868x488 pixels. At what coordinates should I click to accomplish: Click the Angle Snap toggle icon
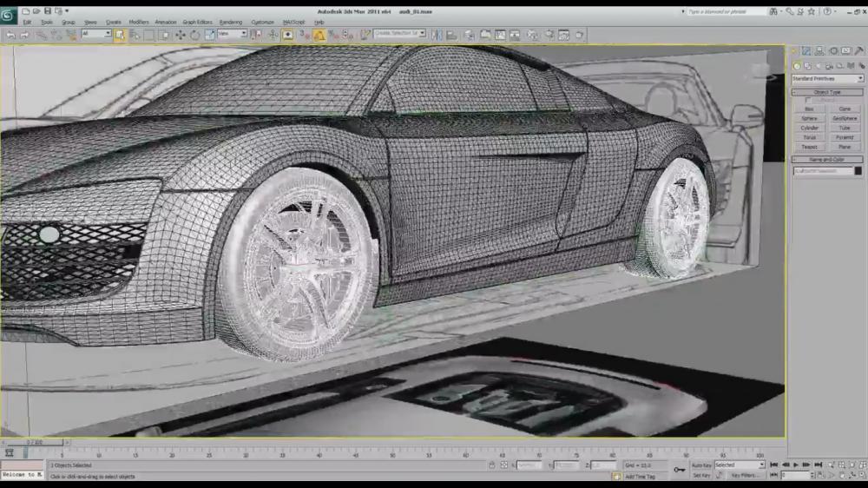point(319,35)
